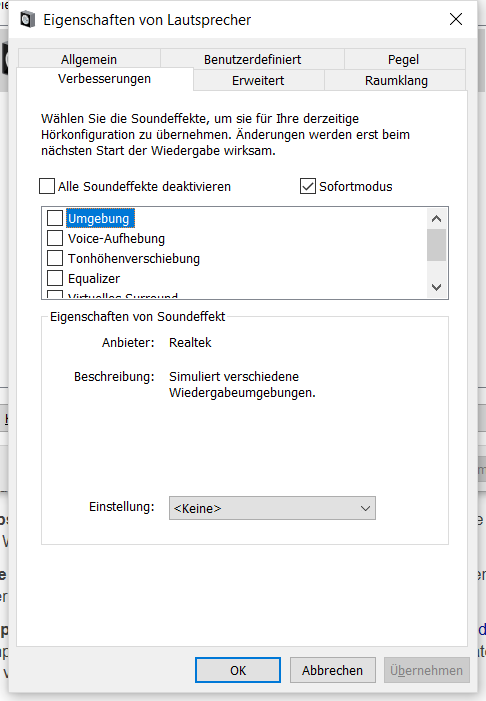Close the Eigenschaften von Lautsprecher dialog
486x701 pixels.
click(x=456, y=19)
